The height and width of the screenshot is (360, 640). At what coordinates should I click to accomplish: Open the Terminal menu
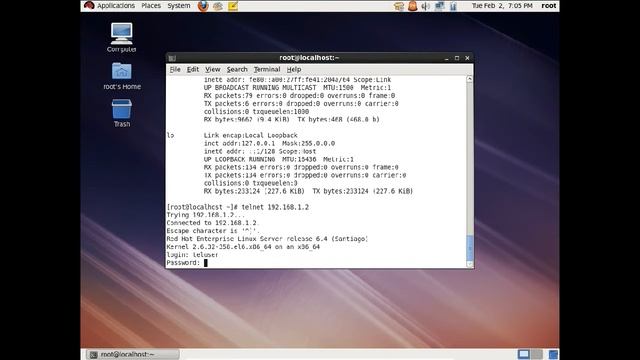[267, 69]
